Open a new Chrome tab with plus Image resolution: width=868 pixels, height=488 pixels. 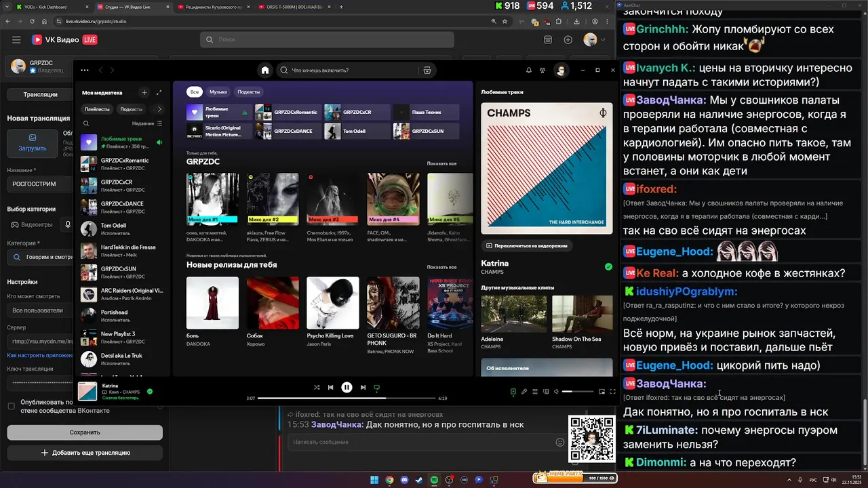pos(341,7)
